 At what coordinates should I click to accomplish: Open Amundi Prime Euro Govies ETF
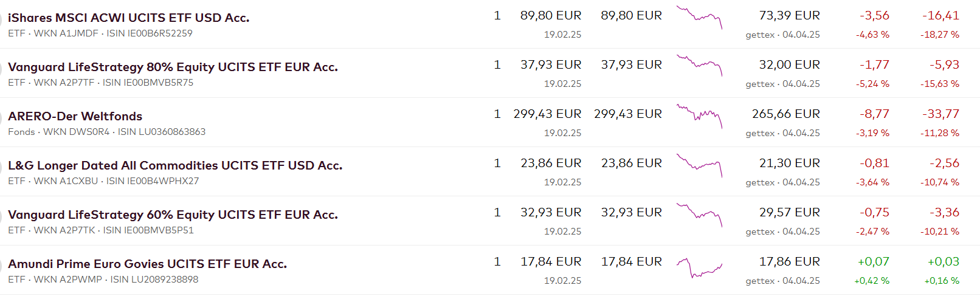147,264
